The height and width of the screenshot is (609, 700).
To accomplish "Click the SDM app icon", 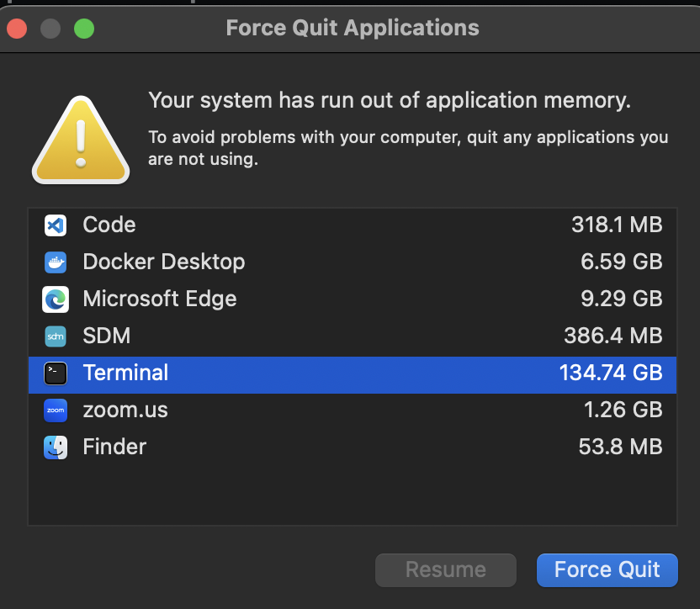I will (56, 336).
